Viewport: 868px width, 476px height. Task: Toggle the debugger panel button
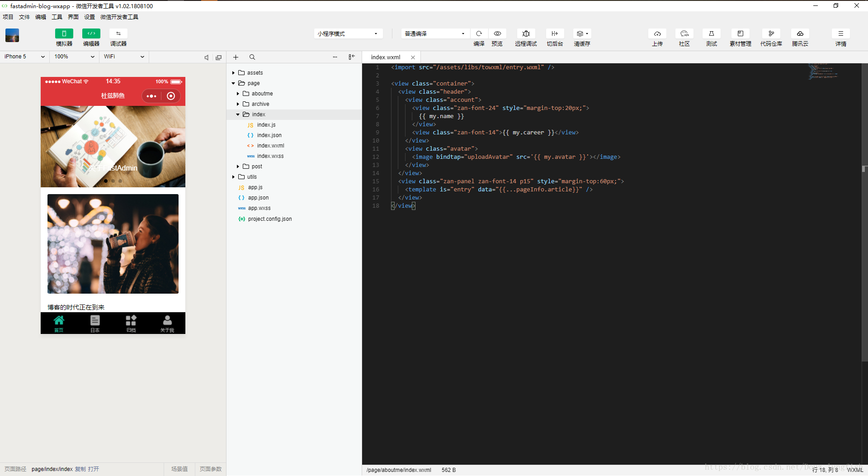coord(118,33)
